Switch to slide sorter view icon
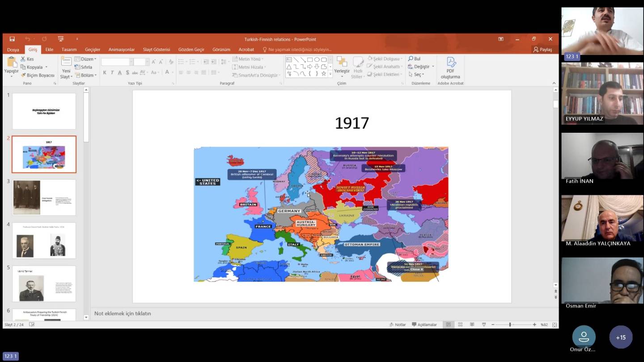 pos(460,324)
